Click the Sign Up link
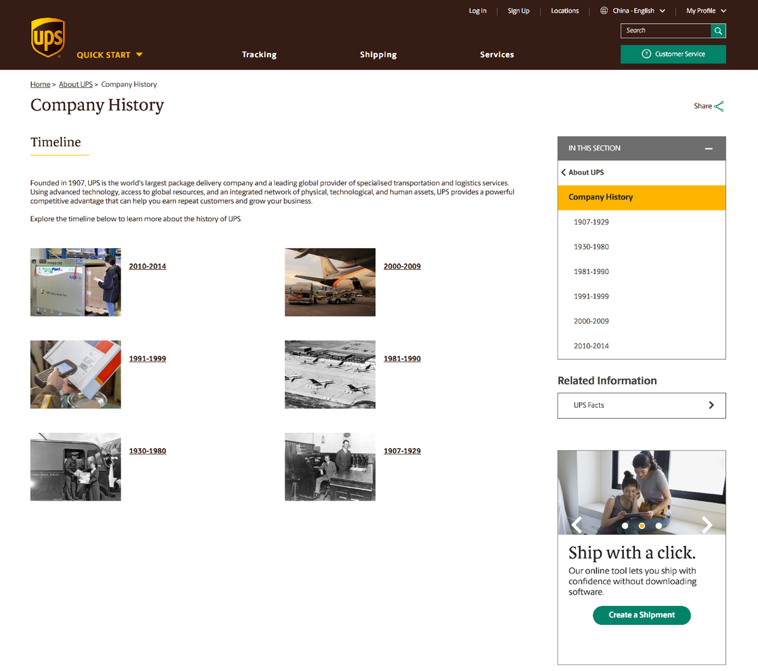 (x=518, y=11)
